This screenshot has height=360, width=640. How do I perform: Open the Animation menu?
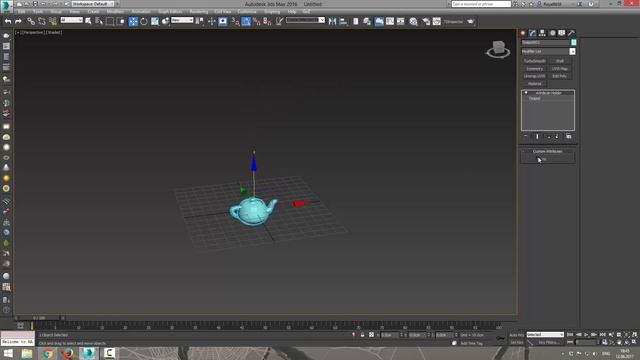[x=141, y=11]
